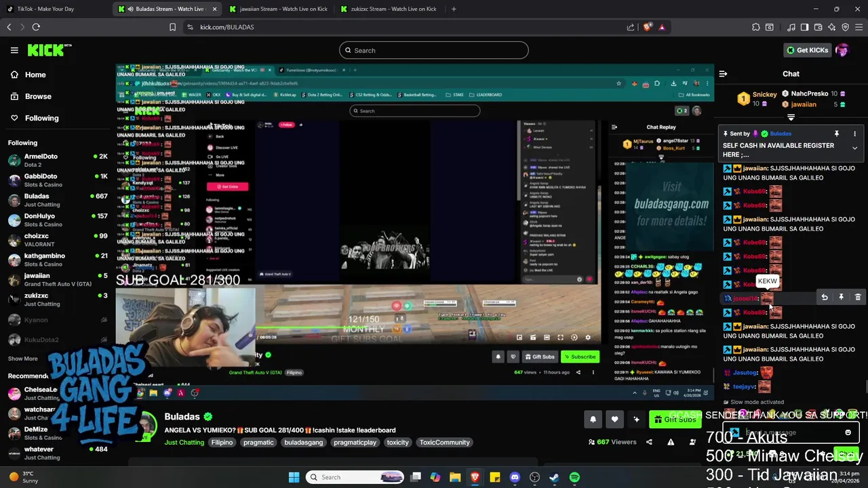Open the emoji picker in chat box
The height and width of the screenshot is (488, 868).
pyautogui.click(x=848, y=432)
